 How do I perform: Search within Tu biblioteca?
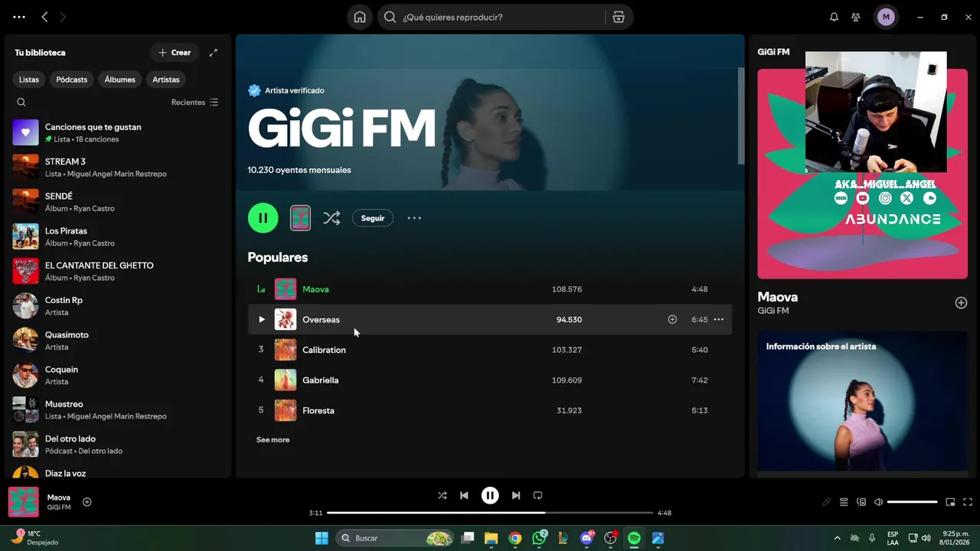click(x=21, y=102)
